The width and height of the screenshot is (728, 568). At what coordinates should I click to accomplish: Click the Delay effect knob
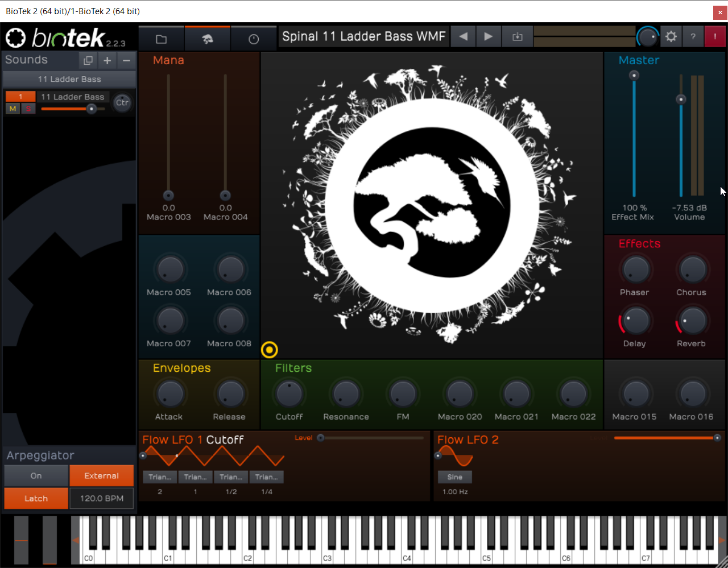[x=635, y=321]
